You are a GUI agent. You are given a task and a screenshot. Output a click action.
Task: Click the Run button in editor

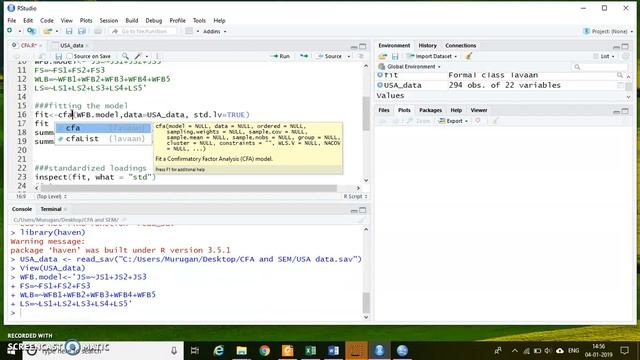click(x=281, y=56)
